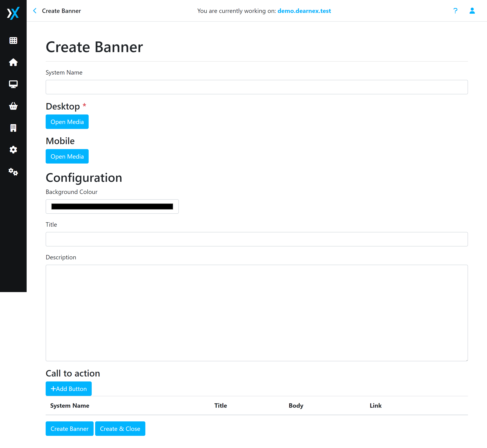Open the shopping basket sidebar icon

[x=13, y=106]
